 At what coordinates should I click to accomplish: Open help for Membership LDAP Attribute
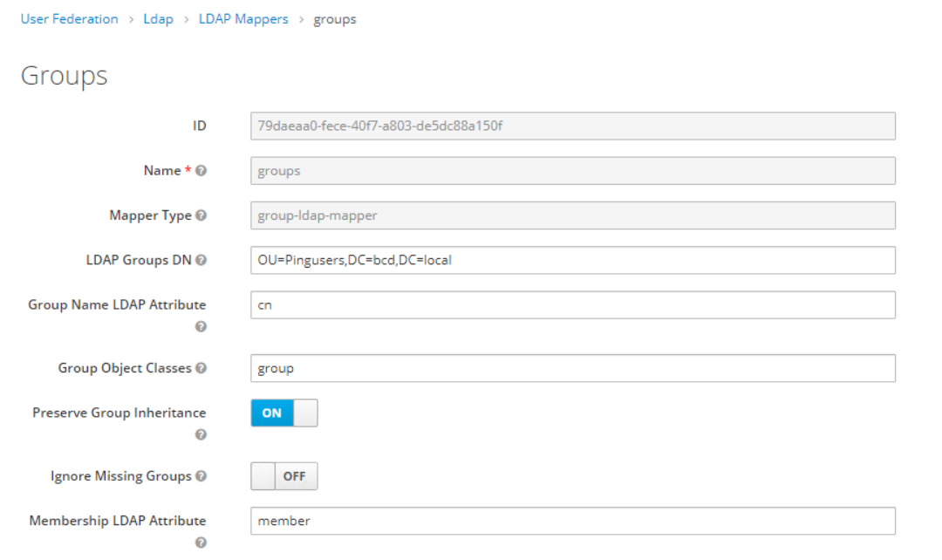coord(201,543)
